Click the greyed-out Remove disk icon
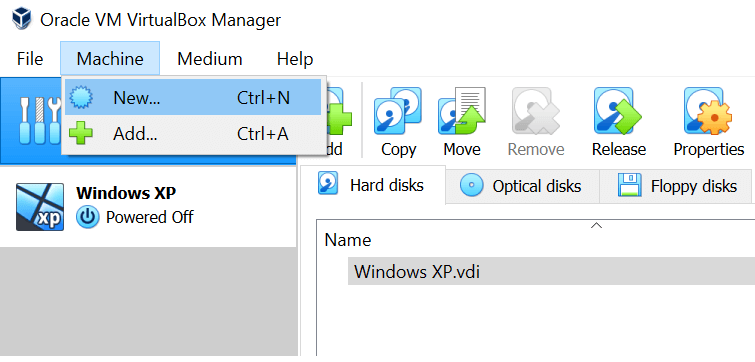This screenshot has width=755, height=362. point(536,112)
